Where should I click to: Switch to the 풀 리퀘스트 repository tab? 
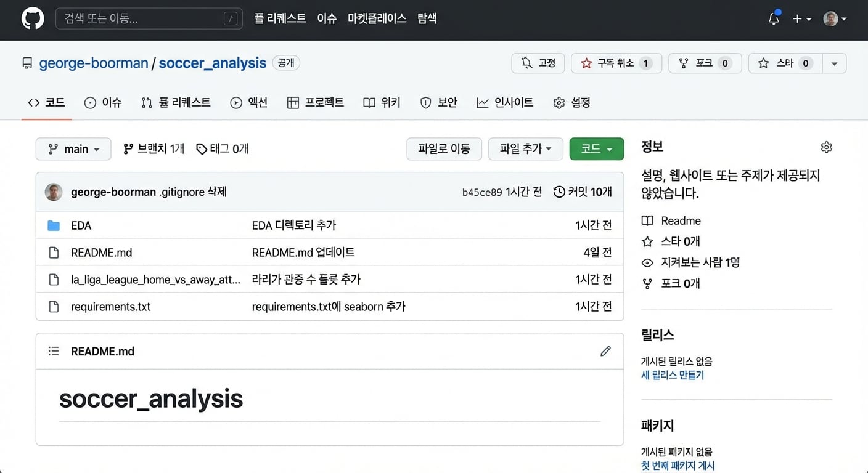coord(176,102)
